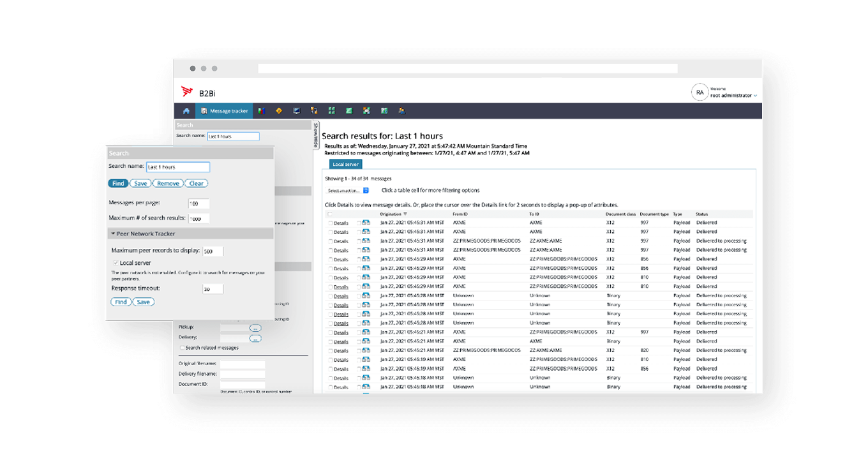Open the Message tracker tab
The height and width of the screenshot is (453, 868).
224,111
